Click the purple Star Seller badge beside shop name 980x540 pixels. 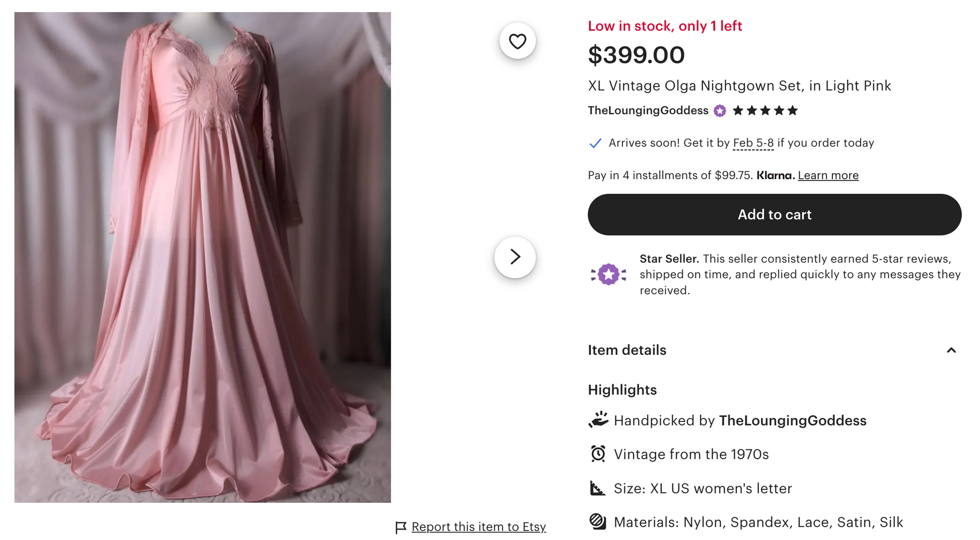coord(720,111)
